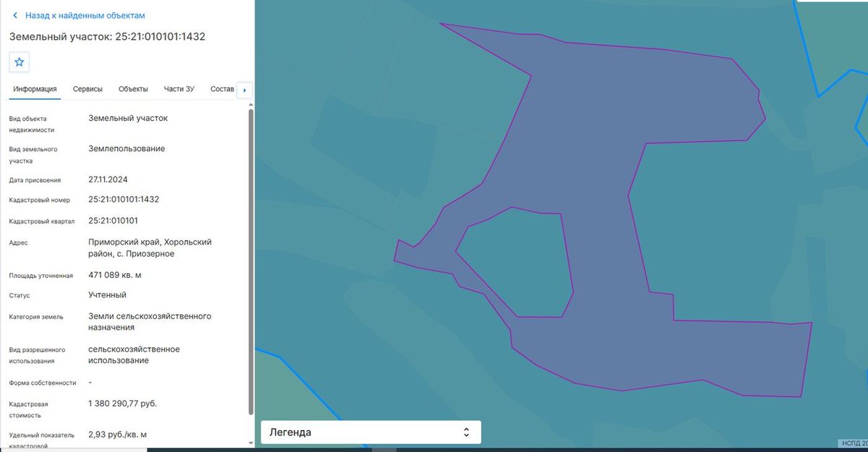This screenshot has height=452, width=868.
Task: Select unit value '2,93 руб./кв. м'
Action: 117,435
